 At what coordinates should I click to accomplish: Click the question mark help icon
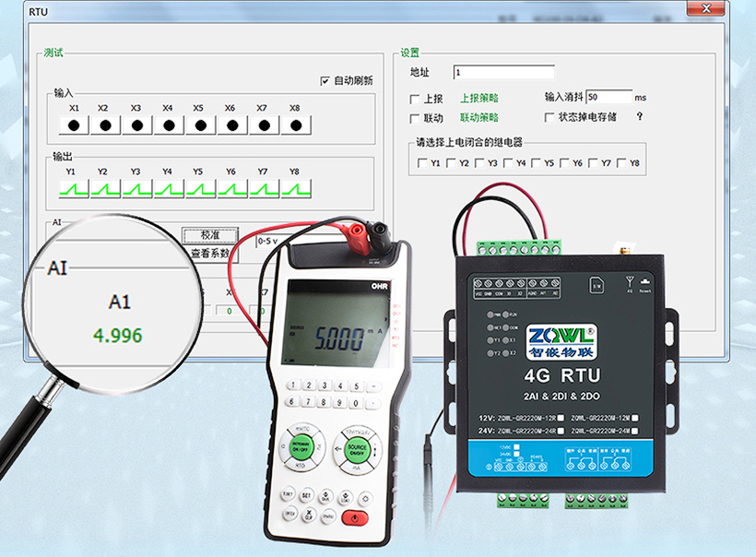(639, 117)
